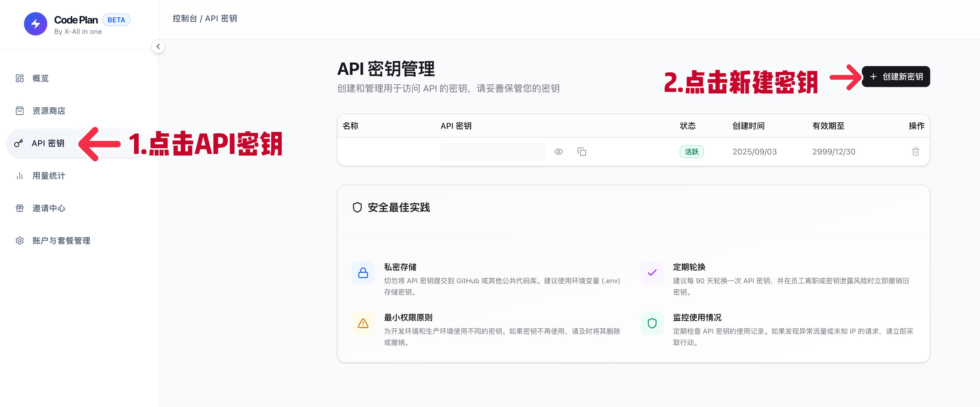This screenshot has height=407, width=980.
Task: Click the Code Plan lightning logo
Action: pyautogui.click(x=35, y=23)
